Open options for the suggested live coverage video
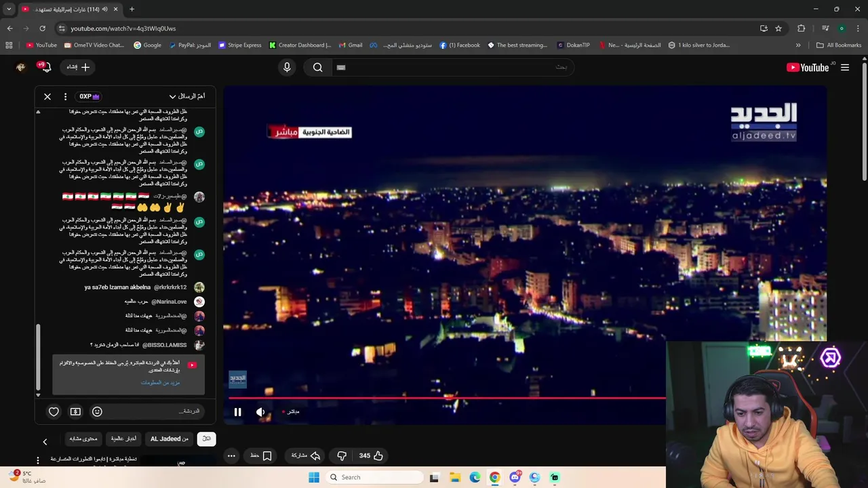 [x=38, y=460]
